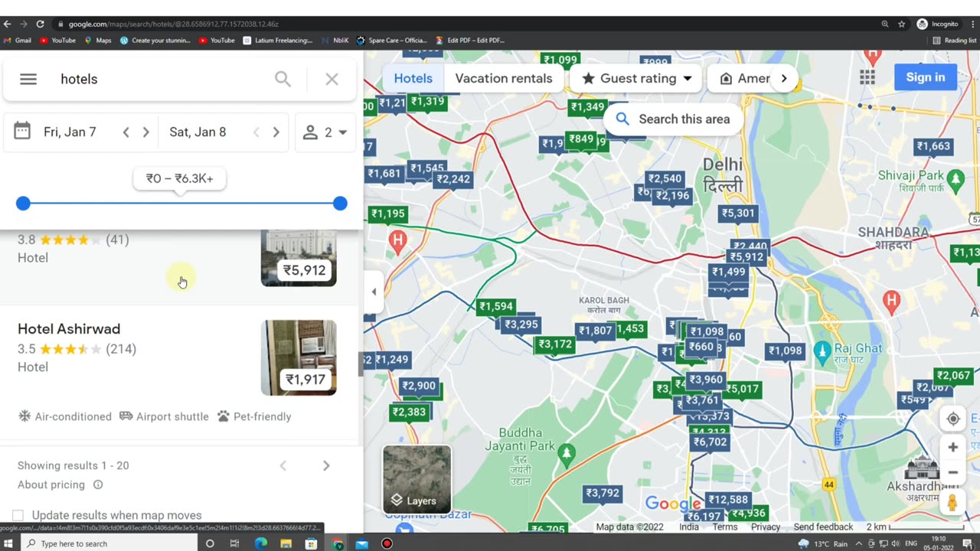Click Send feedback link

(823, 527)
